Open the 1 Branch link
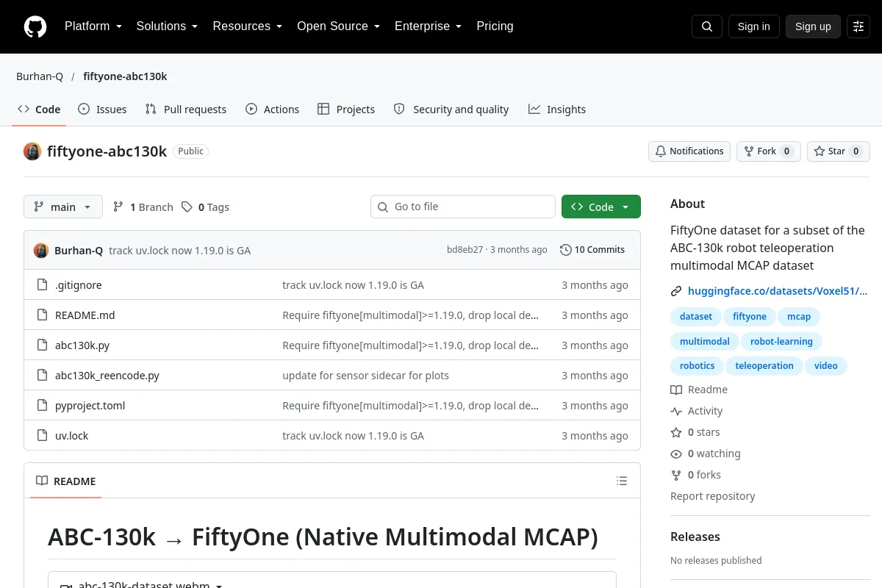Screen dimensions: 882x588 coord(143,207)
